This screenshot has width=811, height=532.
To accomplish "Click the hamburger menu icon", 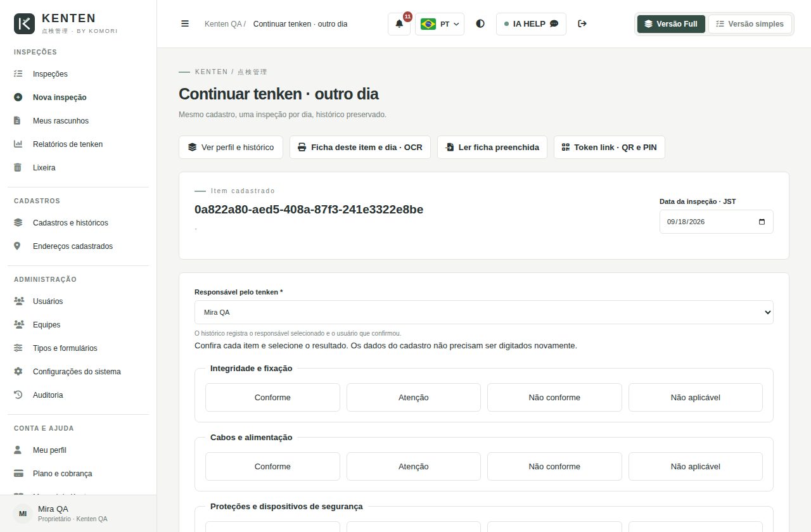I will click(185, 23).
